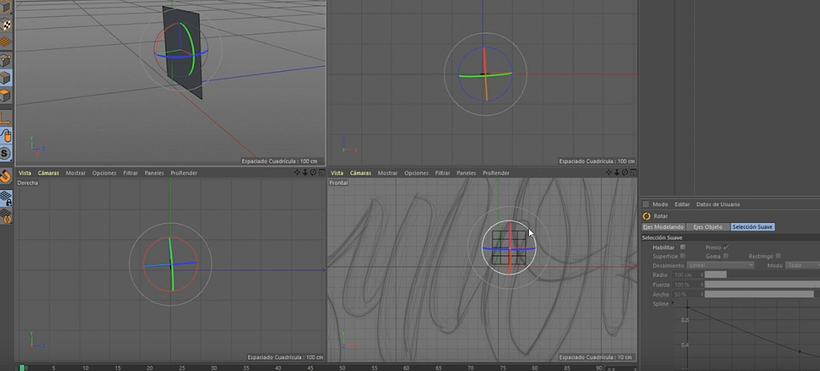Click the Rotar tool icon in attributes
The width and height of the screenshot is (820, 371).
tap(646, 216)
